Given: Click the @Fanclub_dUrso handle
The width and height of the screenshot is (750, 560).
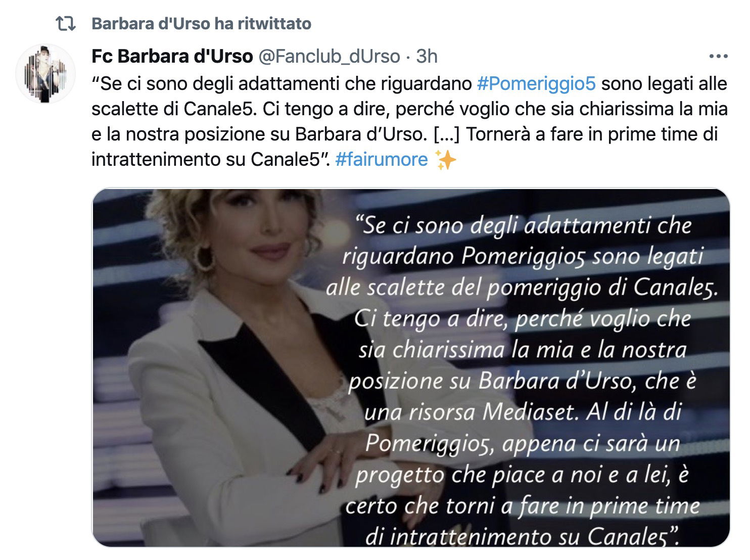Looking at the screenshot, I should coord(329,56).
